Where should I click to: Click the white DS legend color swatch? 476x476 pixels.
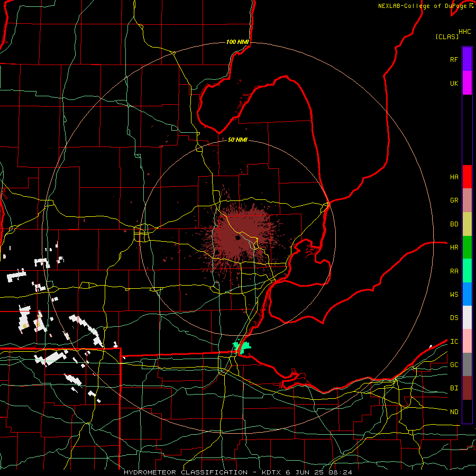pyautogui.click(x=467, y=317)
